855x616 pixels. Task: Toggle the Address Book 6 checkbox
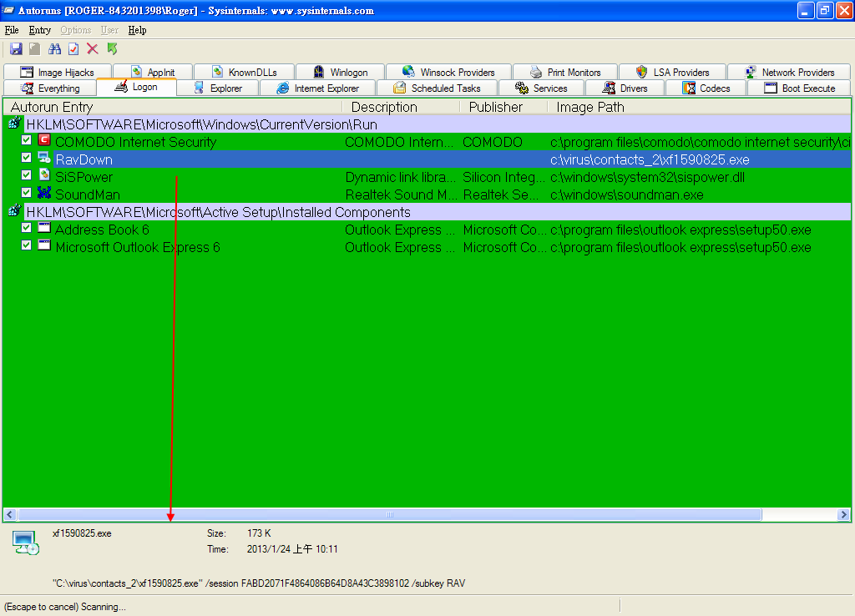pos(26,227)
